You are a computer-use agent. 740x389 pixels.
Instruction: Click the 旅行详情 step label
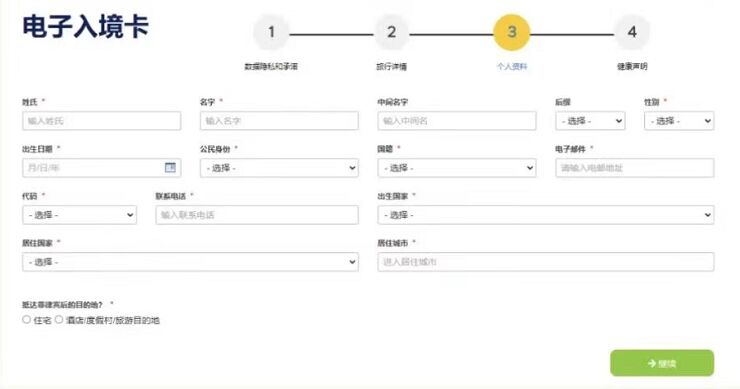point(391,67)
